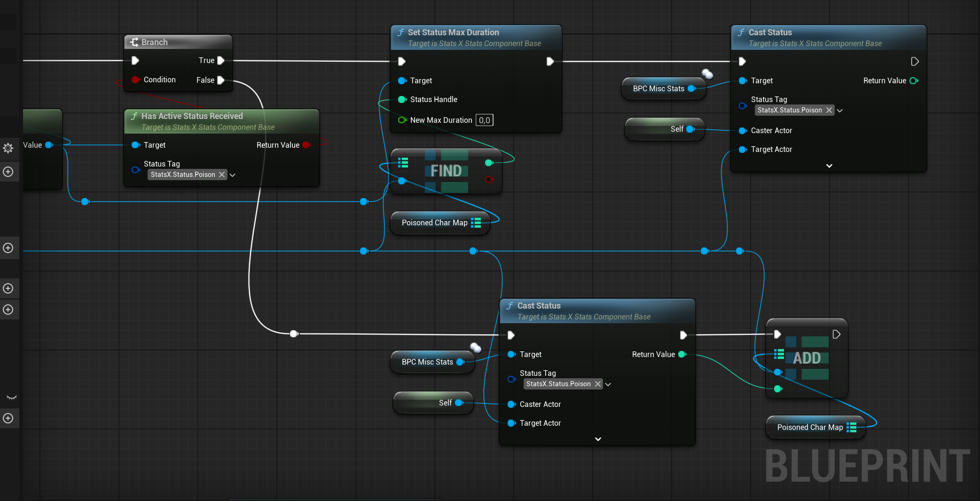The height and width of the screenshot is (501, 980).
Task: Click the FIND map node
Action: coord(446,171)
